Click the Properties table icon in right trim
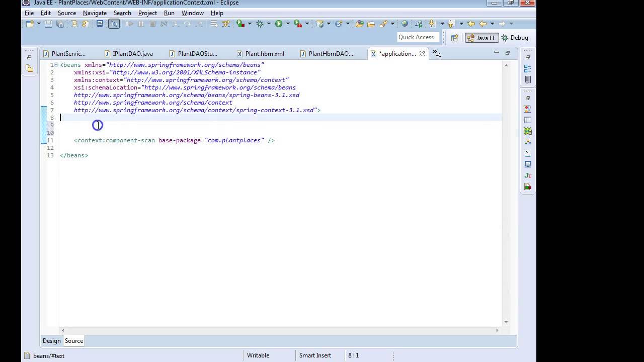The width and height of the screenshot is (644, 362). click(527, 120)
